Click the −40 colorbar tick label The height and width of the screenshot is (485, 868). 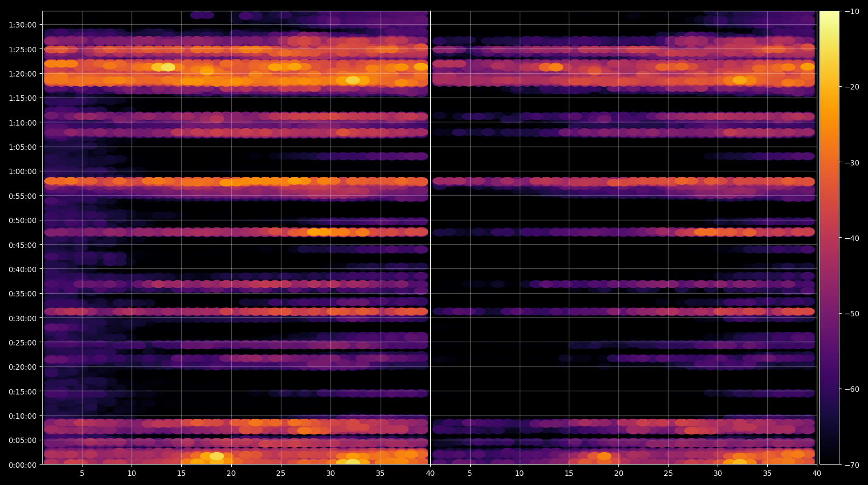(852, 238)
